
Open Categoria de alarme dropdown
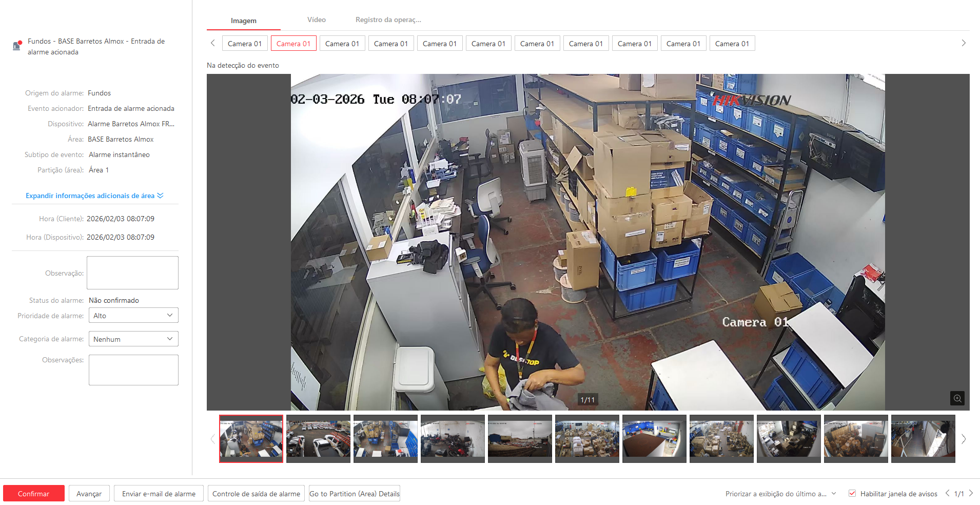coord(133,339)
